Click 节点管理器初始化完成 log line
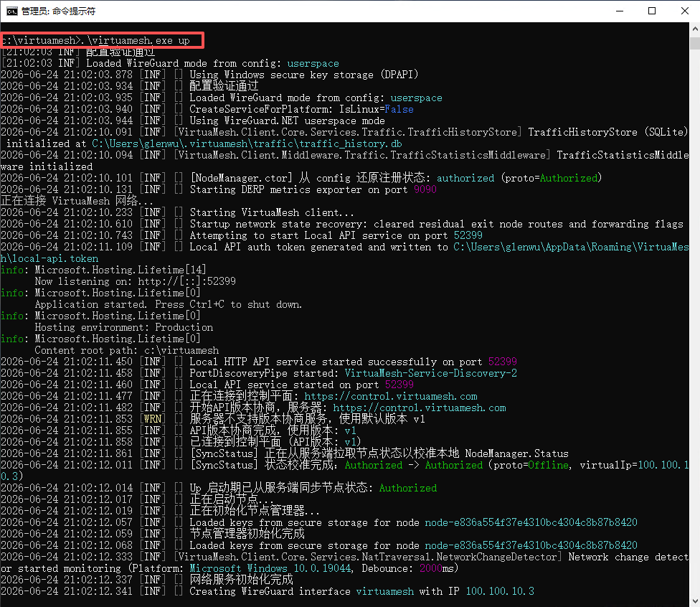Viewport: 700px width, 607px height. pyautogui.click(x=247, y=534)
